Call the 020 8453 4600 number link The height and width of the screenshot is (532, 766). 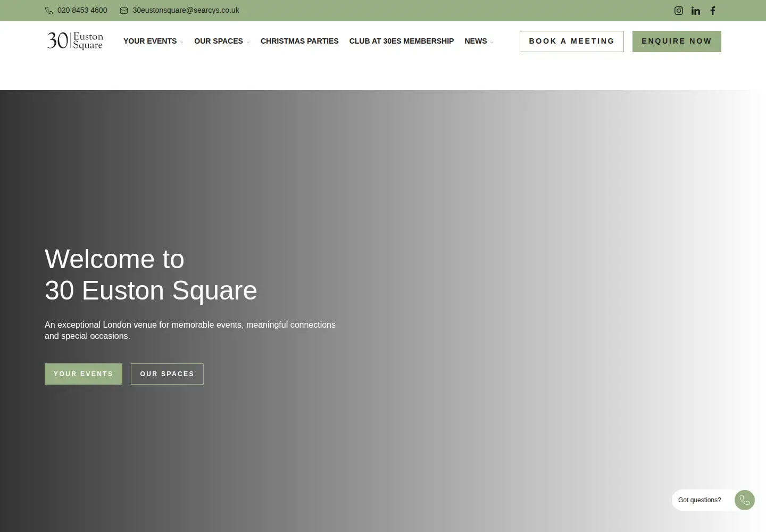click(82, 11)
